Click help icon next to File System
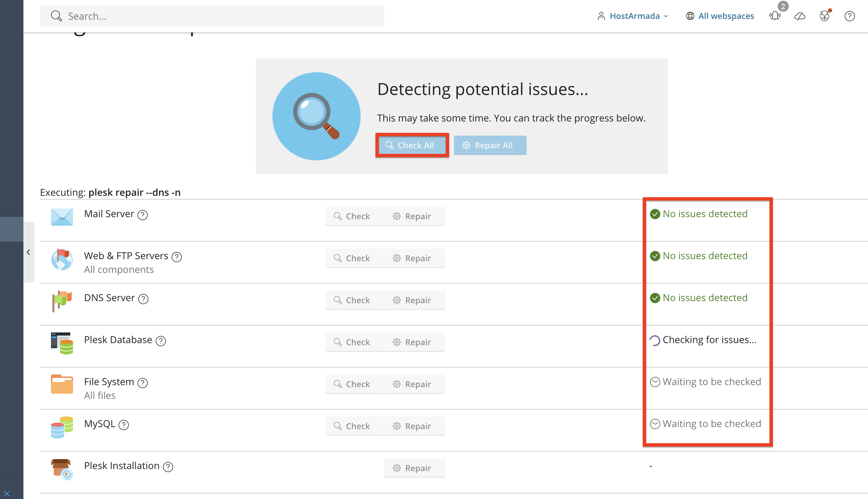The height and width of the screenshot is (499, 868). (143, 383)
